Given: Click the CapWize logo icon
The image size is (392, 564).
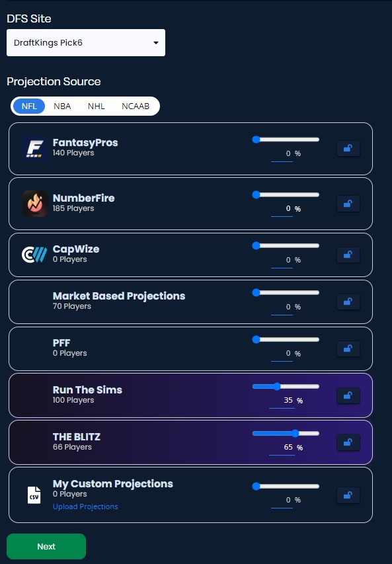Looking at the screenshot, I should tap(34, 255).
